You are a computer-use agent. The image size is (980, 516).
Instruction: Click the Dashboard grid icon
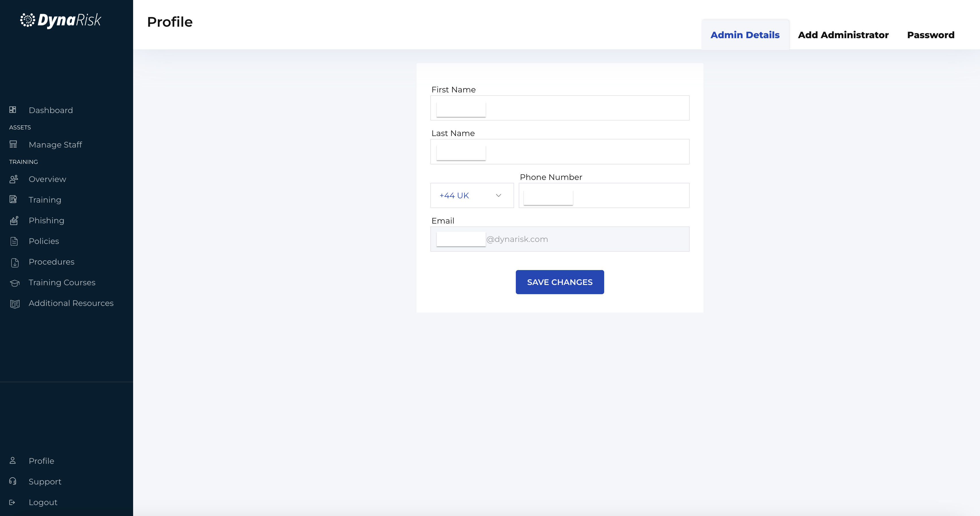[13, 110]
